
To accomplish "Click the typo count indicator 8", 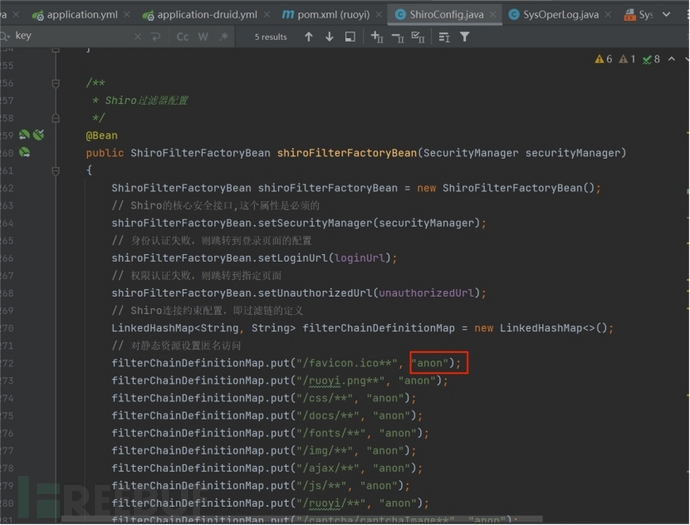I will point(651,59).
